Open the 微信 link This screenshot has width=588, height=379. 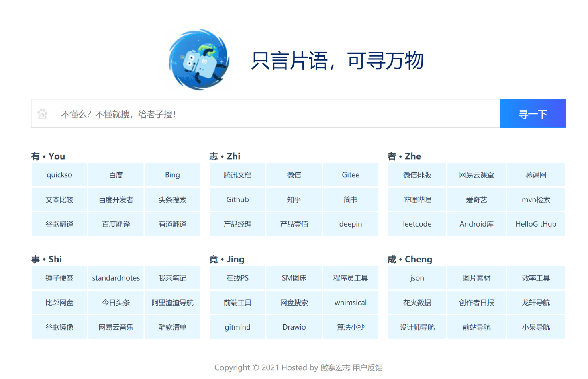pyautogui.click(x=294, y=175)
